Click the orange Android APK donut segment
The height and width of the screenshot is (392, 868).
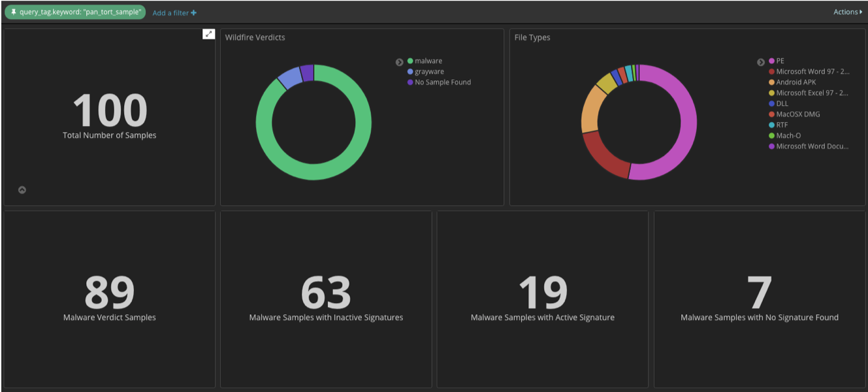591,110
